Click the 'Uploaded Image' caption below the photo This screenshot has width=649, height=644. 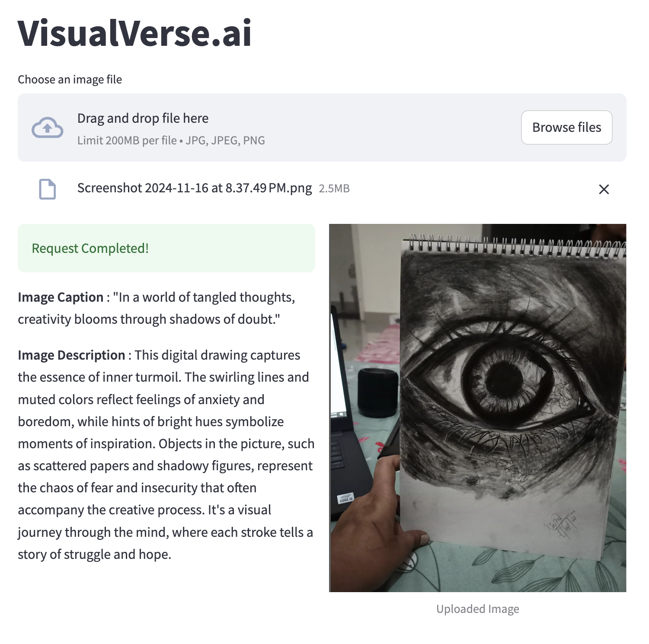coord(477,609)
